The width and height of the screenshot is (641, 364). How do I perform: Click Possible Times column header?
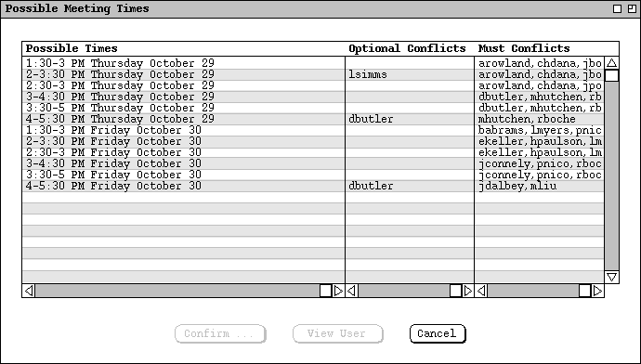(x=72, y=48)
